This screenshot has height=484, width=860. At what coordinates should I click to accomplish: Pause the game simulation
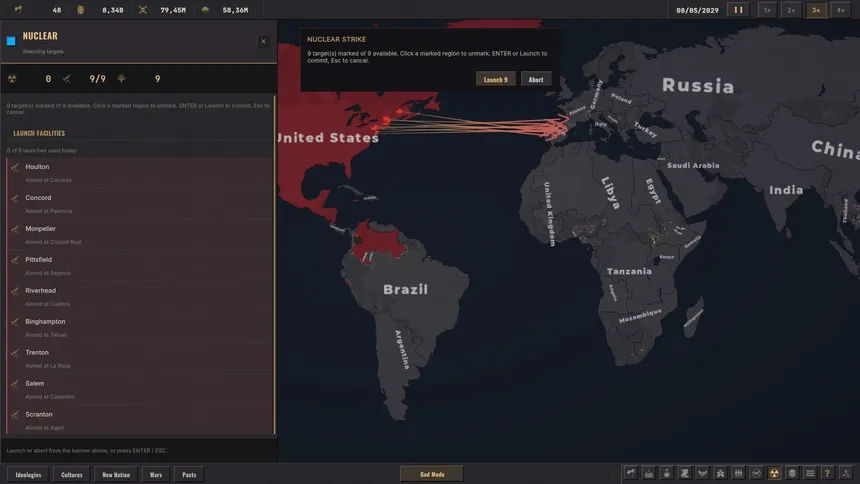[739, 10]
